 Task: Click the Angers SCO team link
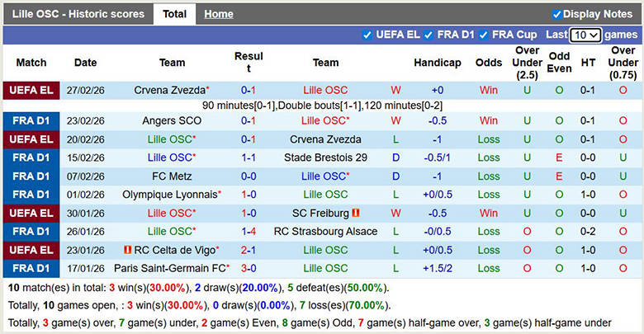point(172,120)
